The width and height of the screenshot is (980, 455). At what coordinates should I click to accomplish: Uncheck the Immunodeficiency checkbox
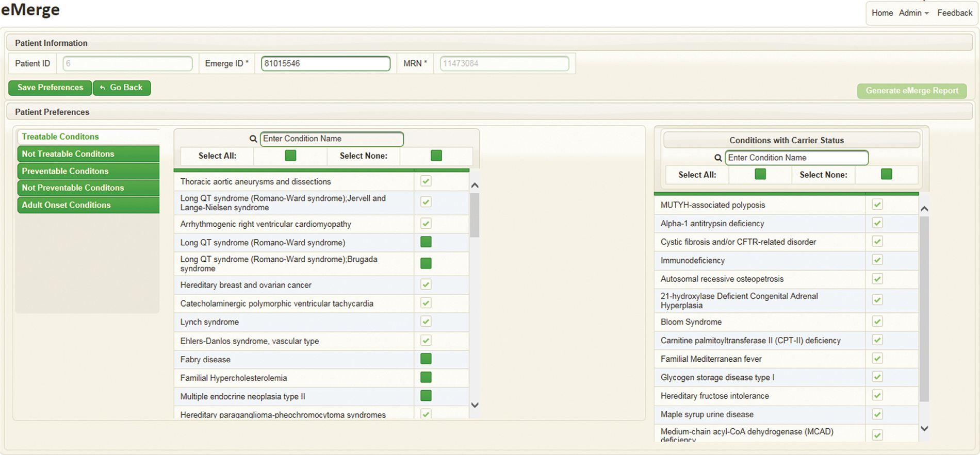877,260
